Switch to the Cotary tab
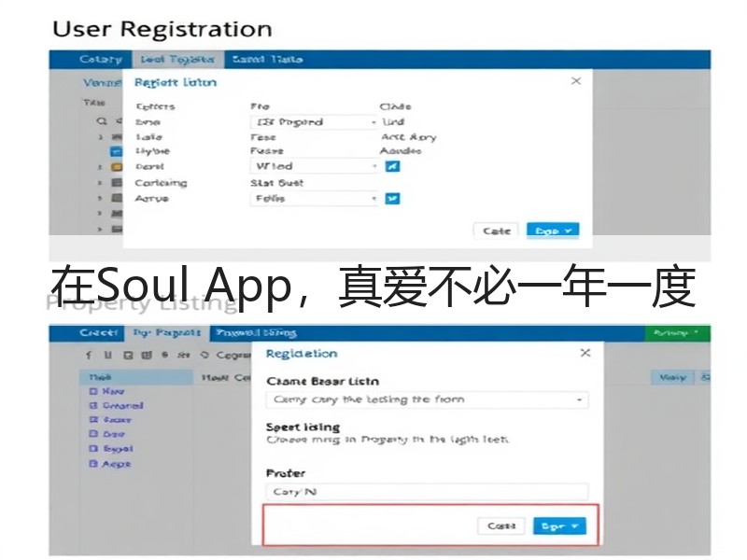Image resolution: width=747 pixels, height=560 pixels. pyautogui.click(x=101, y=60)
